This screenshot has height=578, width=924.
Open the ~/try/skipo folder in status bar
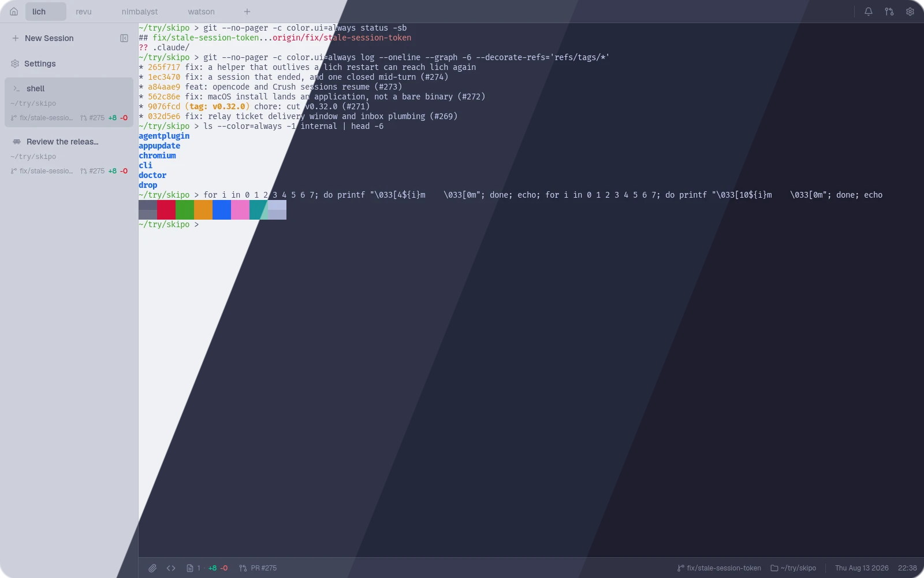[793, 568]
